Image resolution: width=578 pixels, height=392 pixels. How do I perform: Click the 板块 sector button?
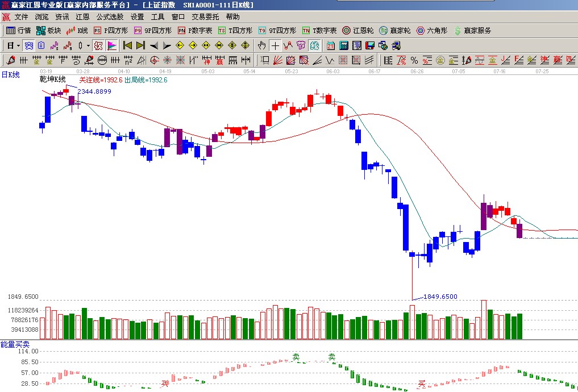point(49,31)
